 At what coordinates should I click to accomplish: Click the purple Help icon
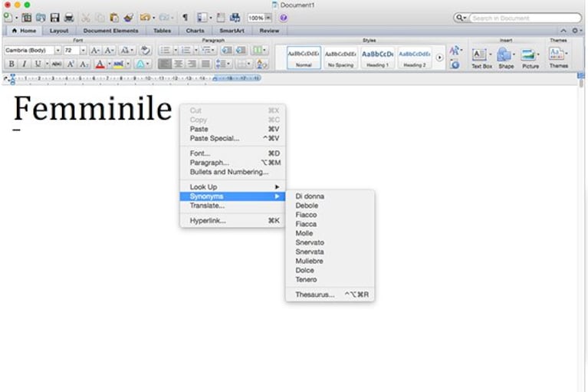coord(284,18)
